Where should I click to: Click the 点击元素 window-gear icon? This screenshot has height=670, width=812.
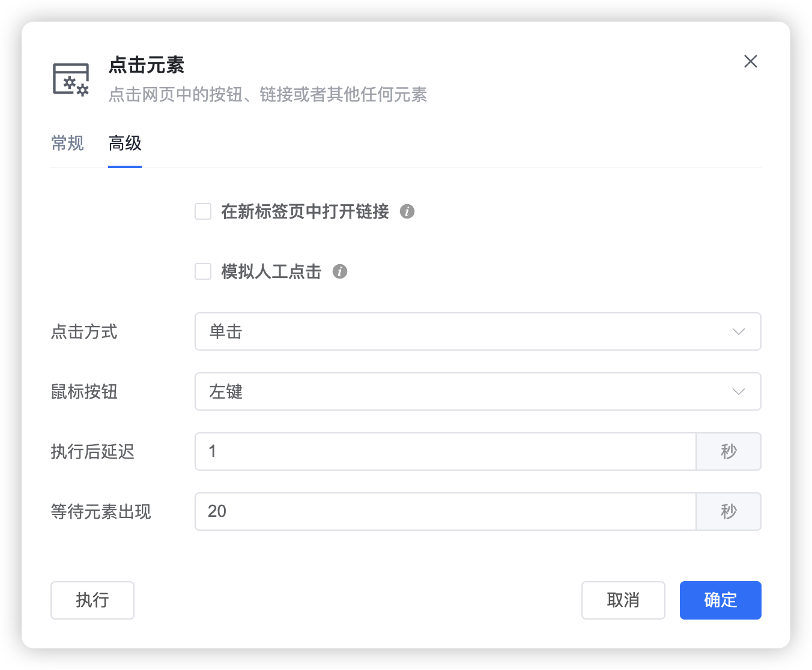71,79
